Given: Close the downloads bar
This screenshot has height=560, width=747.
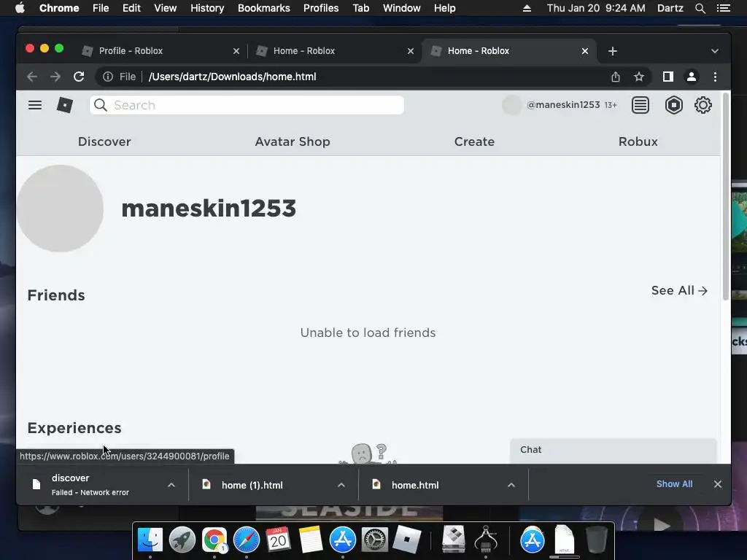Looking at the screenshot, I should pos(718,484).
